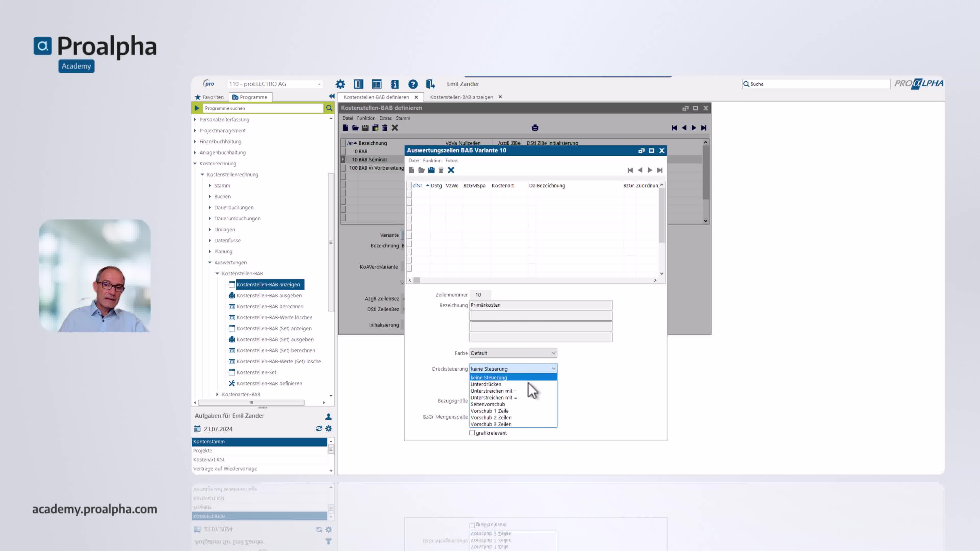Image resolution: width=980 pixels, height=551 pixels.
Task: Enable the grafikrelevant checkbox
Action: [x=472, y=433]
